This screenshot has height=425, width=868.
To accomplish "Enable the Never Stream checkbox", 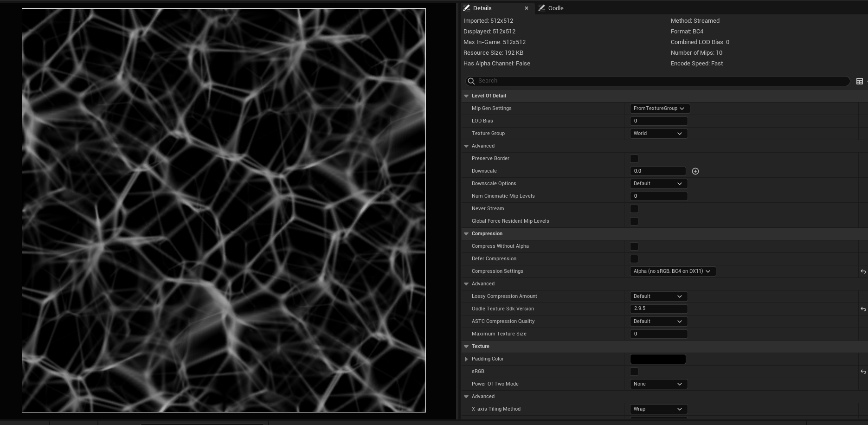I will [634, 209].
